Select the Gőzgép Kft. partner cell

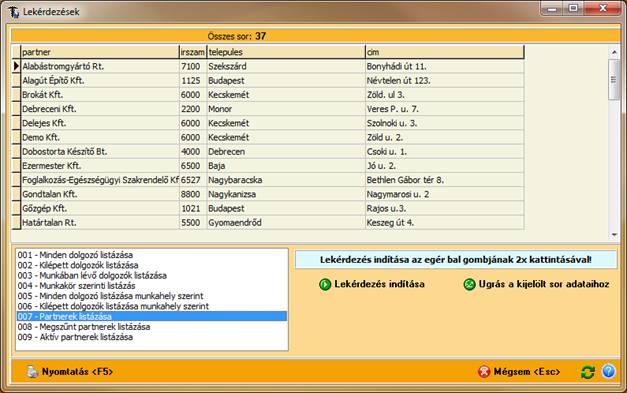click(x=100, y=208)
